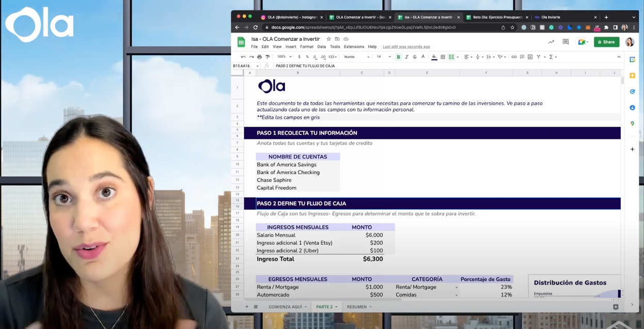Star the document next to its title
The height and width of the screenshot is (329, 644).
point(329,39)
